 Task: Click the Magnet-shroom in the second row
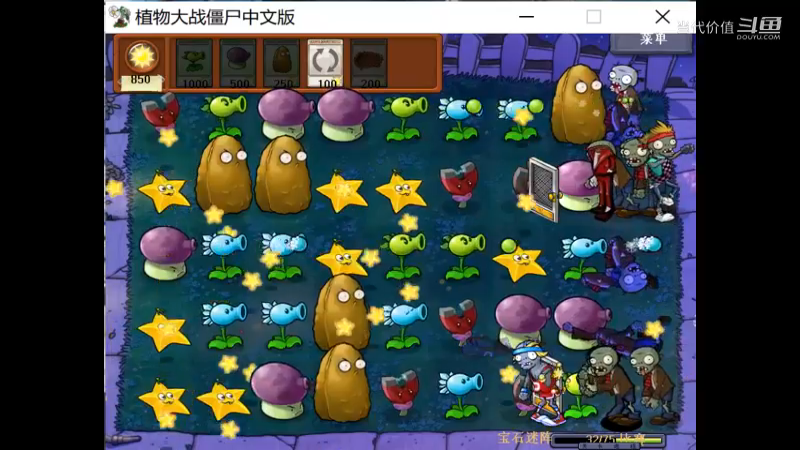[459, 184]
